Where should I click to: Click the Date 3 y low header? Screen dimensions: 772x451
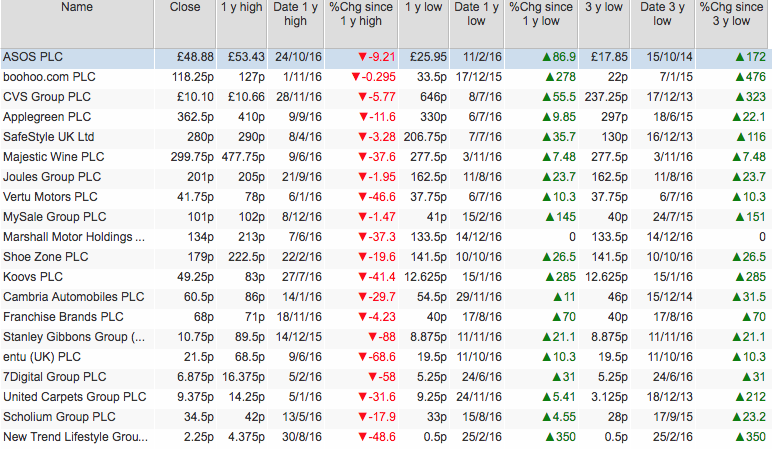[x=663, y=23]
